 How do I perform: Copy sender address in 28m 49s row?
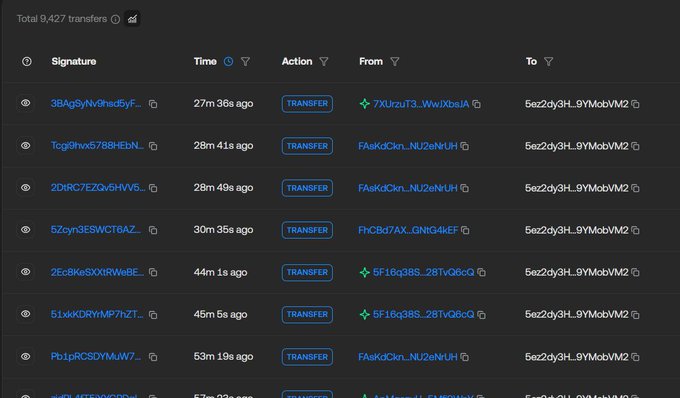pos(464,188)
